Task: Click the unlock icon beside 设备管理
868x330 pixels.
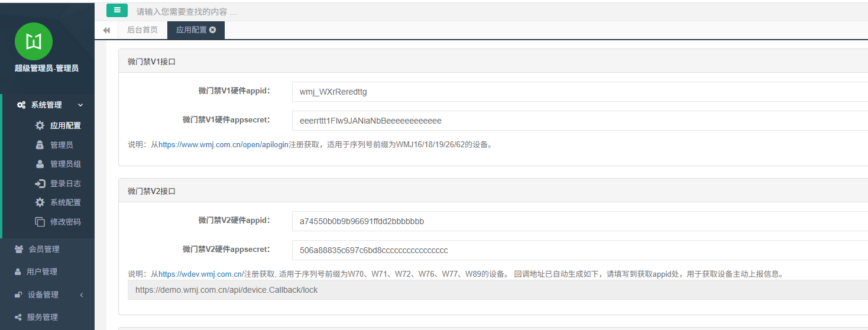Action: click(19, 295)
